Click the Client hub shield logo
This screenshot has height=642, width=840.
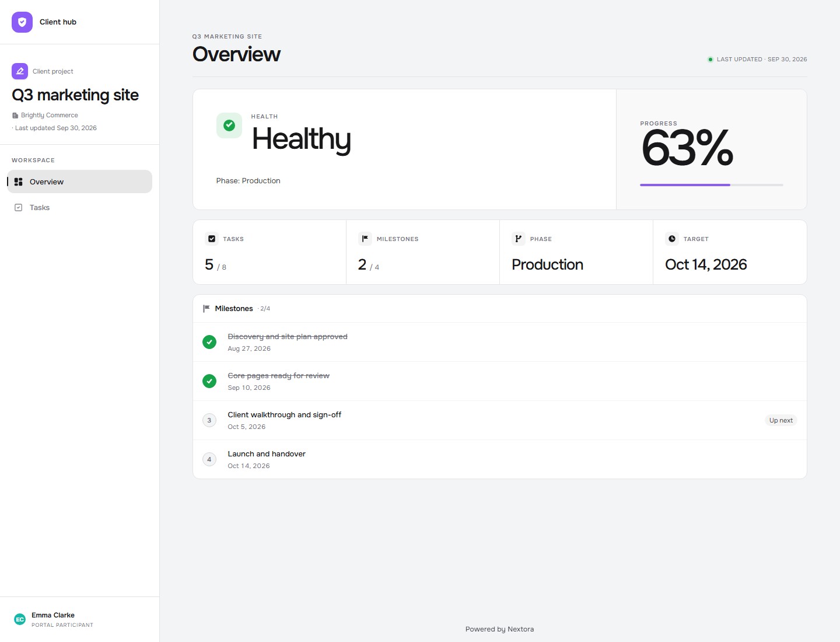[22, 22]
